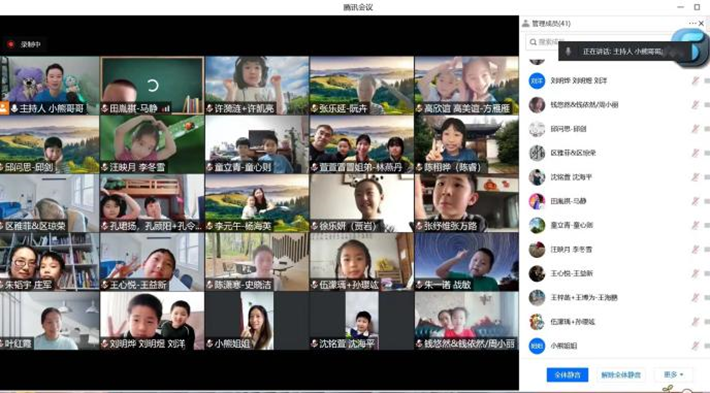Toggle mute for 王心悦-王益新 in member list
Screen dimensions: 710x393
[695, 273]
